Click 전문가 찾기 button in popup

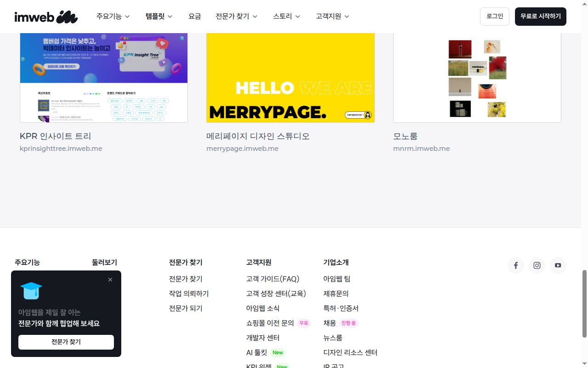tap(66, 342)
